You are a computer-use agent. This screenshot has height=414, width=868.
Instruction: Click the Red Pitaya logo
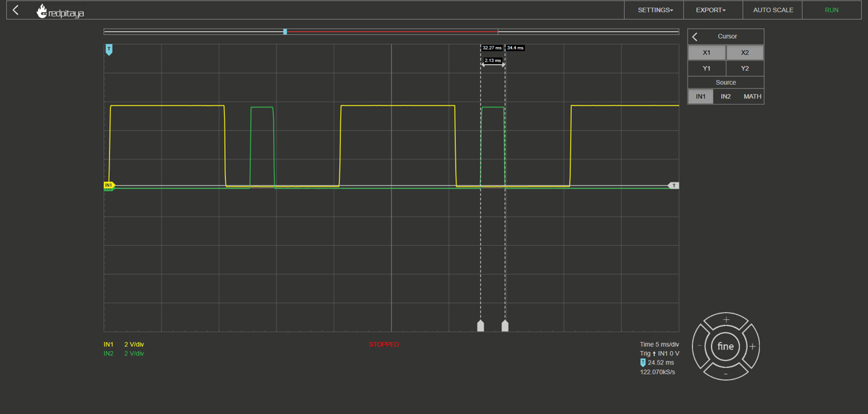coord(60,11)
